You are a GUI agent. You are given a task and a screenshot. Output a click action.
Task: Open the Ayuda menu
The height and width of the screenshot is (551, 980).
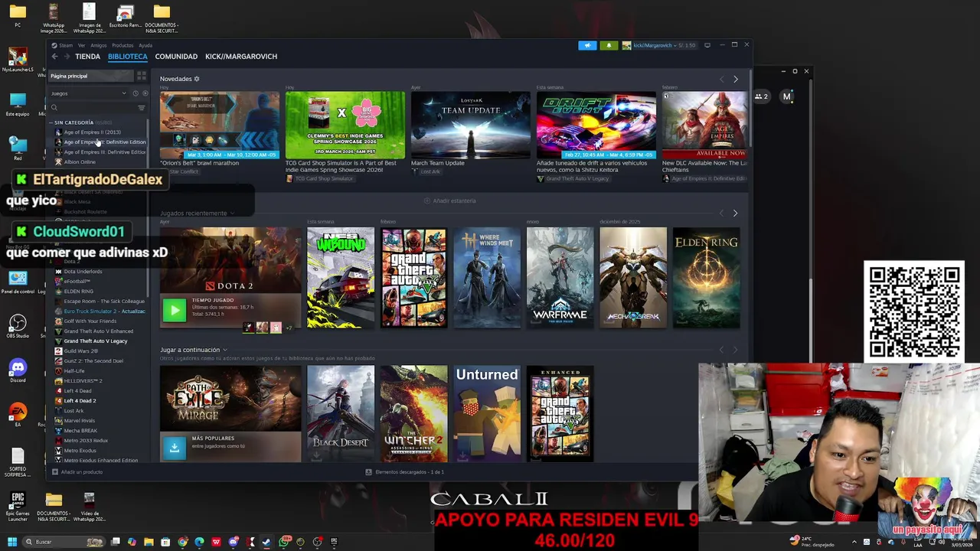145,45
